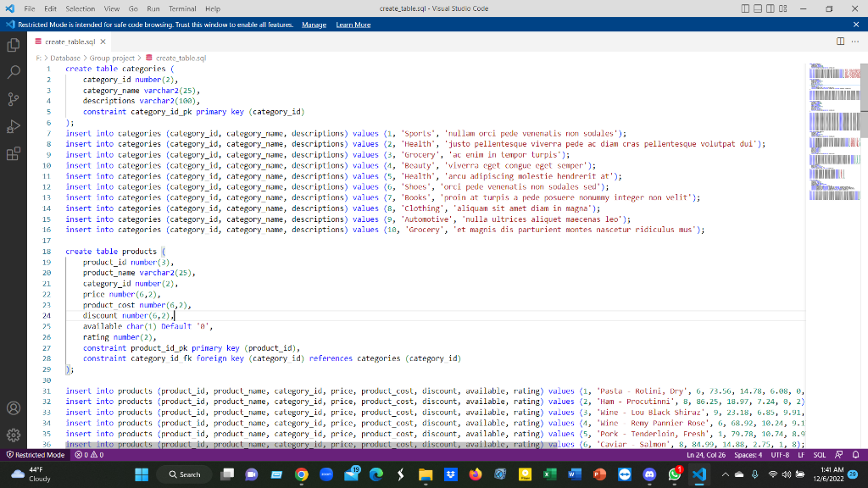Click Ln 24, Col 26 status item
868x488 pixels.
[706, 455]
